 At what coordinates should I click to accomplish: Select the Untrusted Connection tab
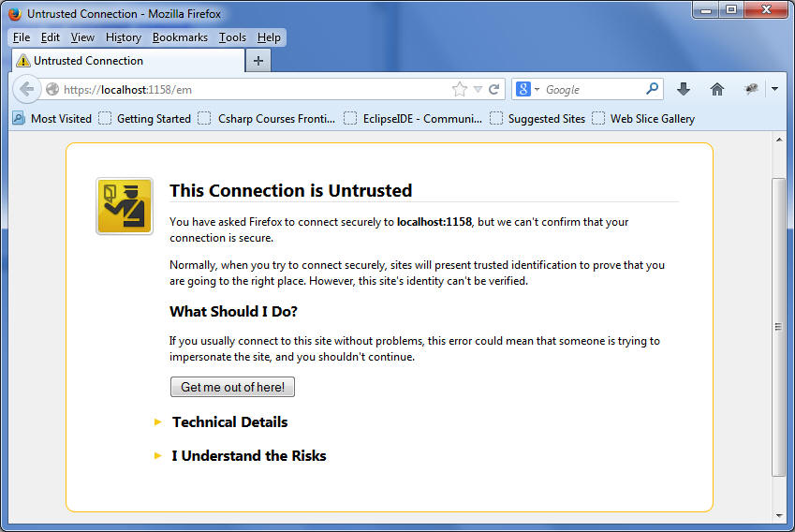127,61
